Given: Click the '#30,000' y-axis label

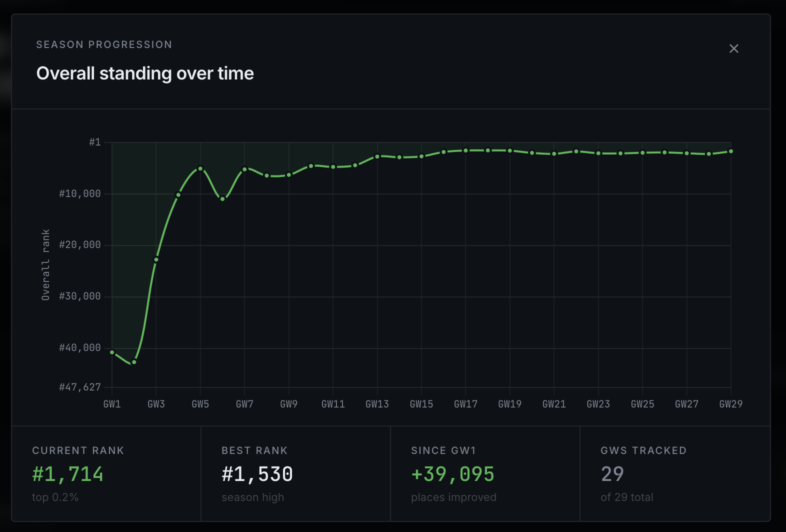Looking at the screenshot, I should pos(80,296).
